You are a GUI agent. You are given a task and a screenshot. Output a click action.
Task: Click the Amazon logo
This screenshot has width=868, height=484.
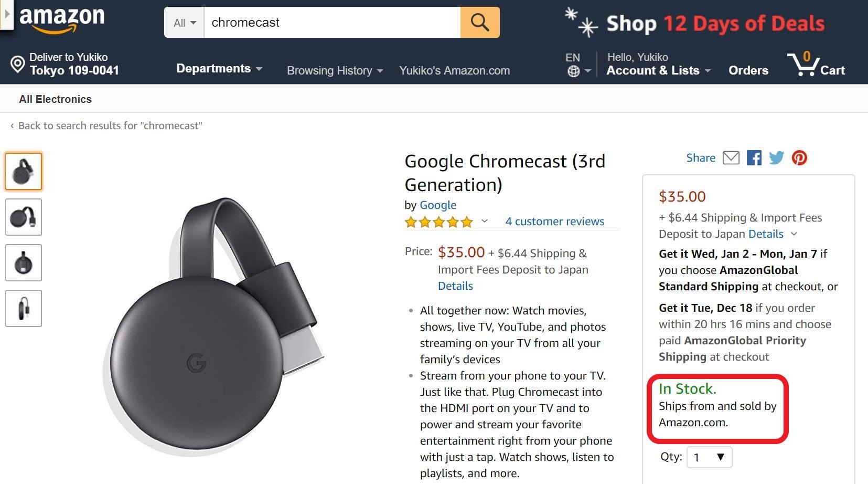(x=61, y=17)
